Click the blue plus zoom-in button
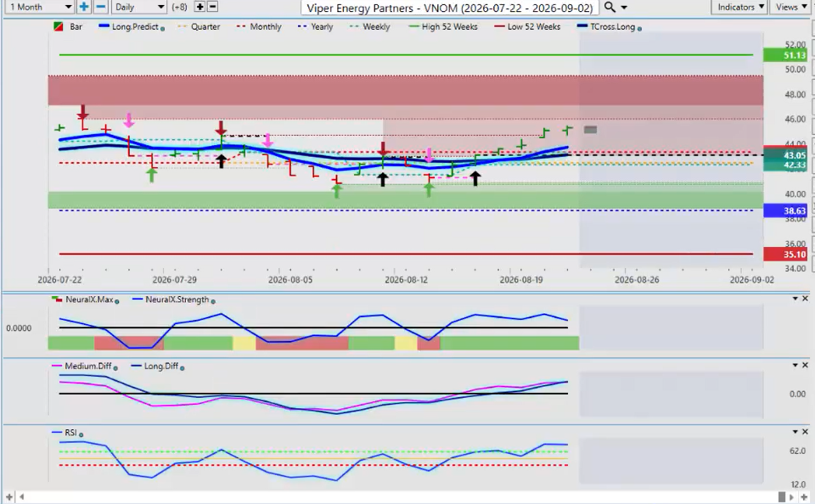The width and height of the screenshot is (815, 504). [83, 7]
